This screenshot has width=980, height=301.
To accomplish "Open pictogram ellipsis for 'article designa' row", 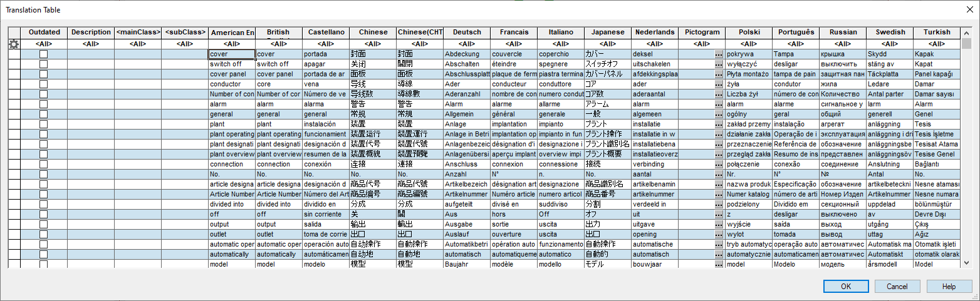I will click(719, 184).
